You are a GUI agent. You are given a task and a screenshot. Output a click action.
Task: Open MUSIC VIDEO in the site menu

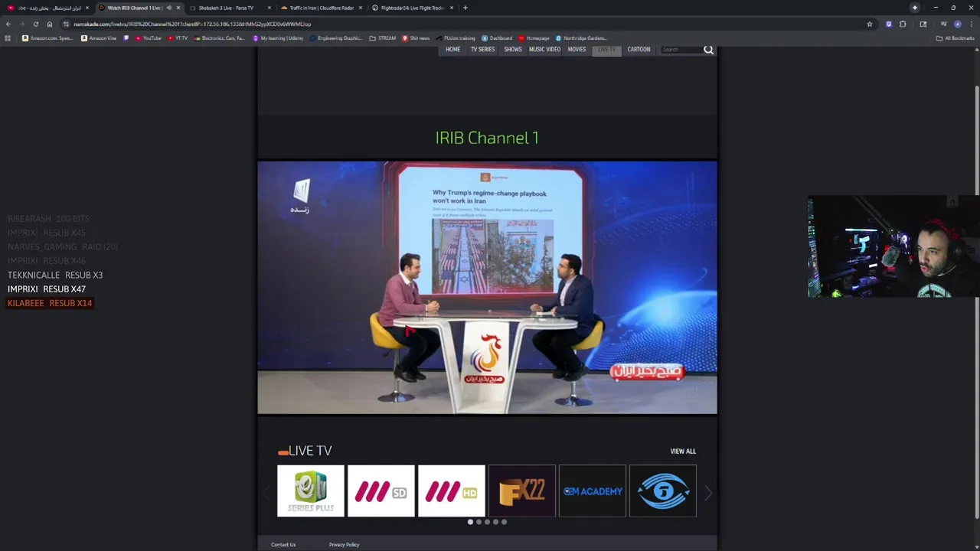(544, 50)
